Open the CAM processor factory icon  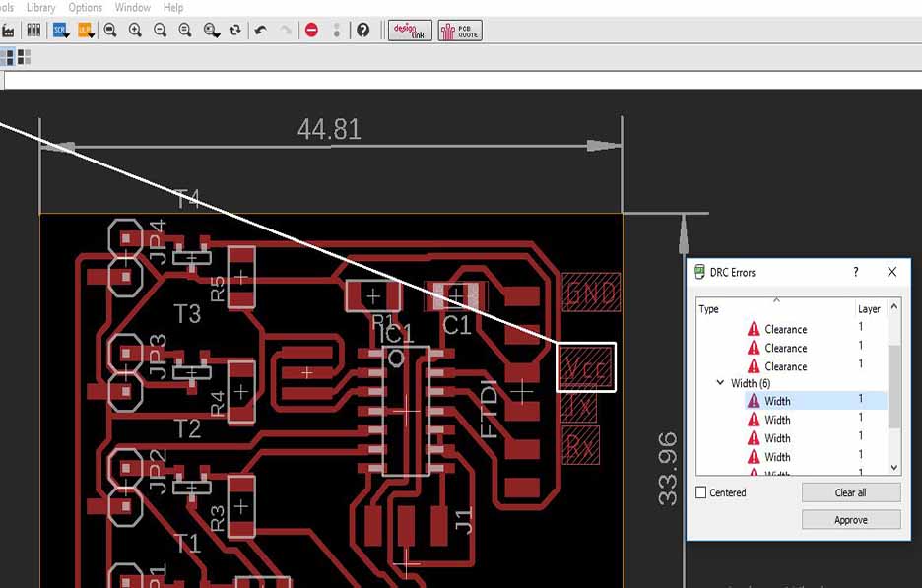(x=8, y=31)
